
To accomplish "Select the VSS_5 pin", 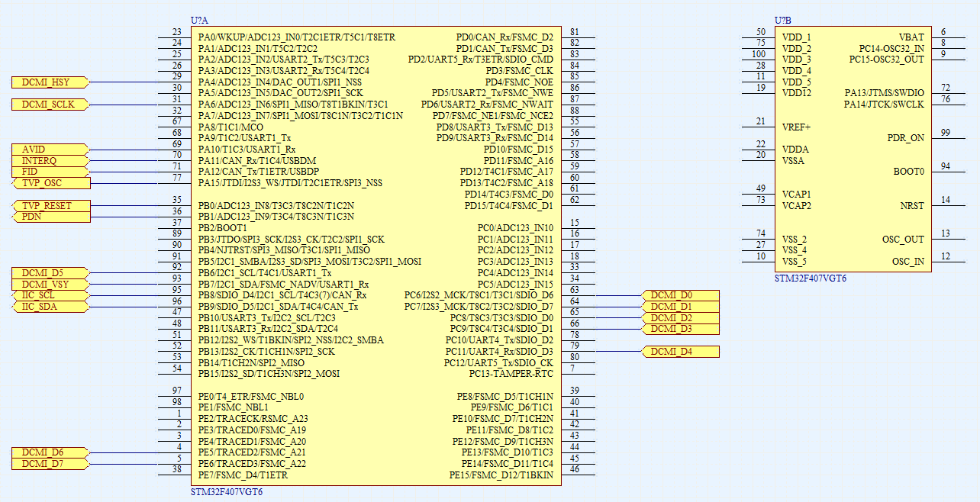I will [794, 262].
